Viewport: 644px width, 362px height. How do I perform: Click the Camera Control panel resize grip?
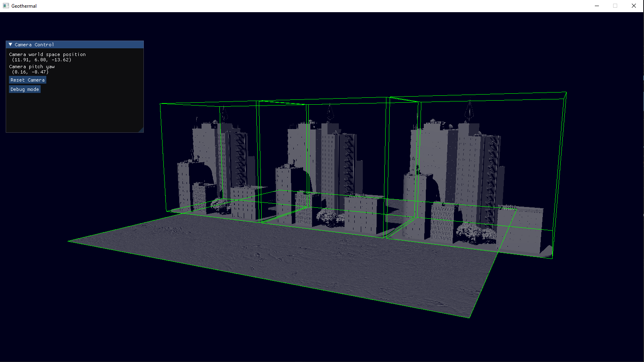[141, 129]
